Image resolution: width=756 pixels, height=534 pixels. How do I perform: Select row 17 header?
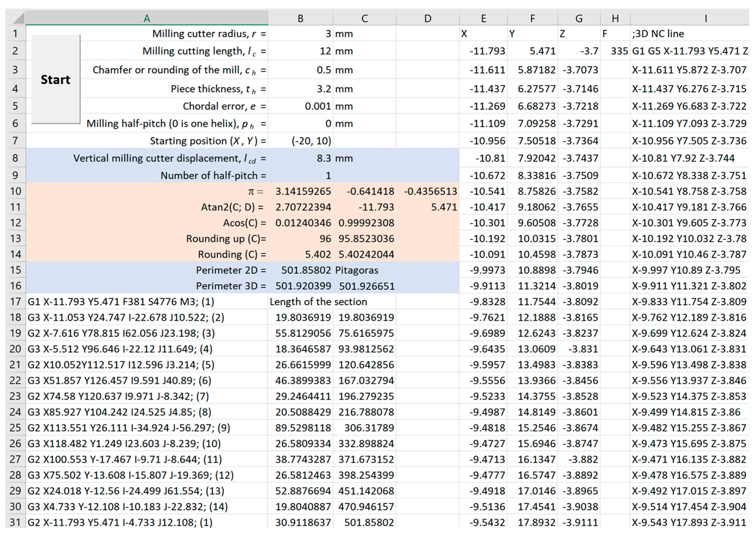coord(15,301)
